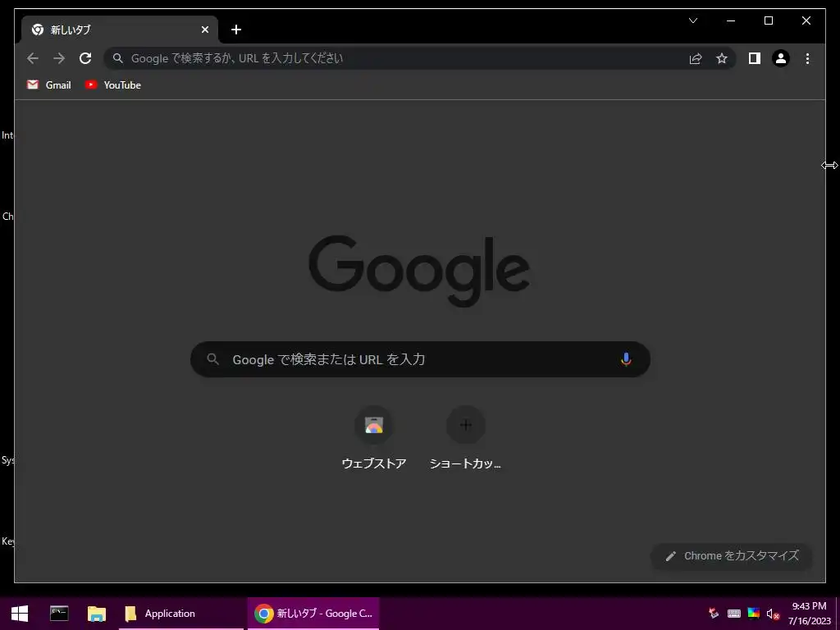
Task: Switch to the Application taskbar item
Action: click(181, 614)
